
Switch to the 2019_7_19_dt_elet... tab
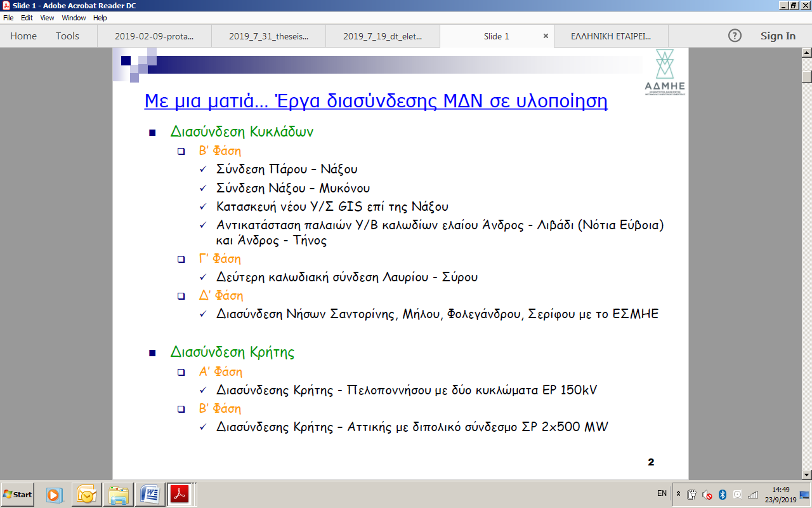tap(383, 36)
